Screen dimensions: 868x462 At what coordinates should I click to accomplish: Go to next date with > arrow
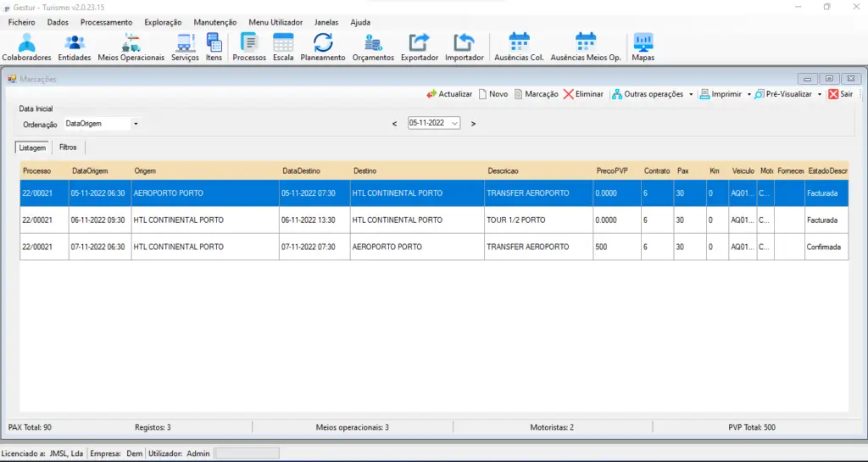coord(473,124)
